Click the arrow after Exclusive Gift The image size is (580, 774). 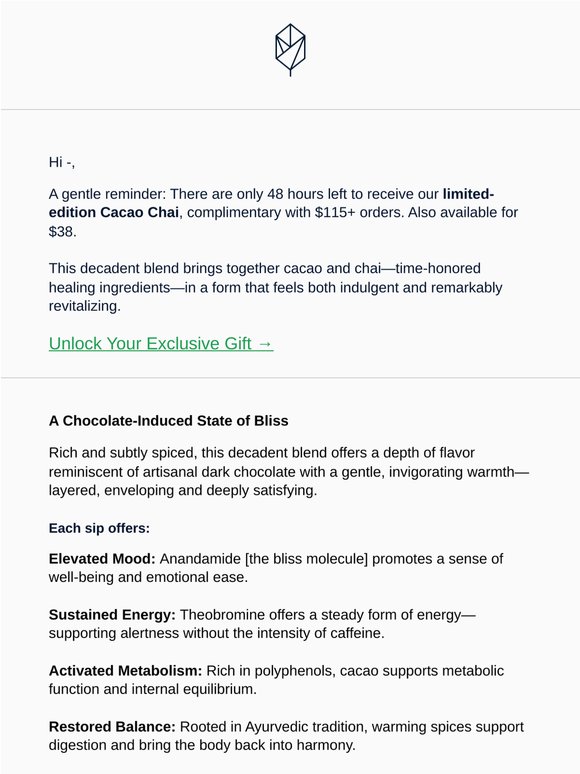click(265, 344)
